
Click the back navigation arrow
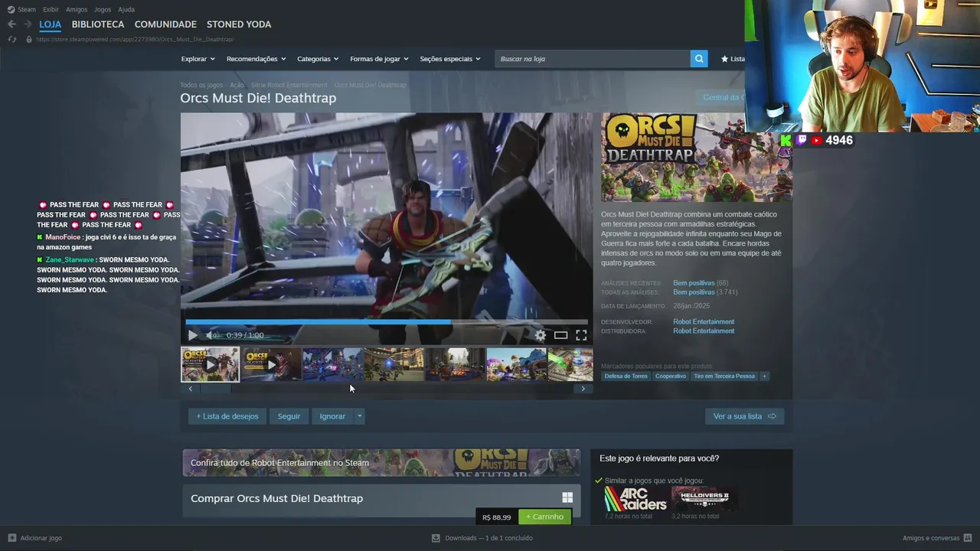(11, 24)
